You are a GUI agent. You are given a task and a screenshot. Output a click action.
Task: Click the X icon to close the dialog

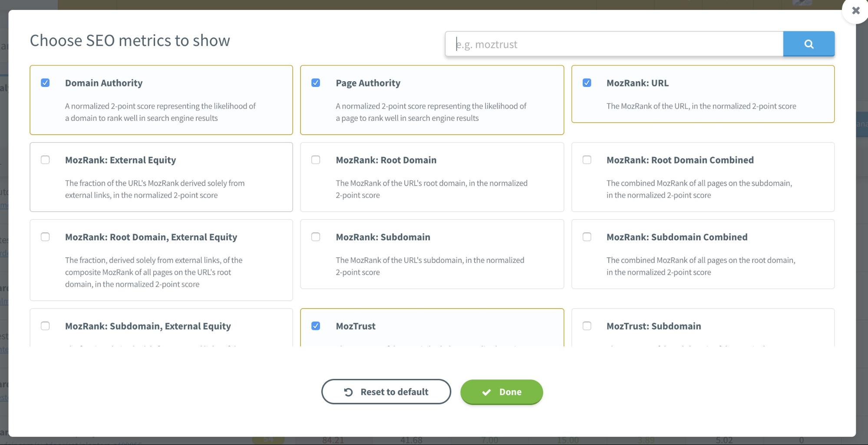pos(855,10)
